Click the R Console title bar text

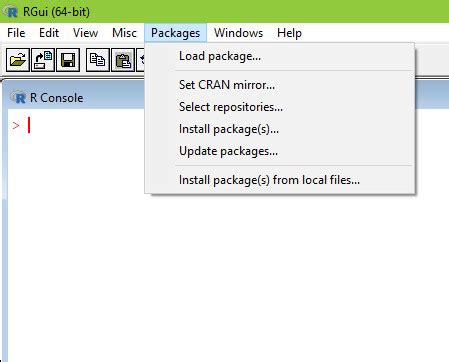coord(56,98)
